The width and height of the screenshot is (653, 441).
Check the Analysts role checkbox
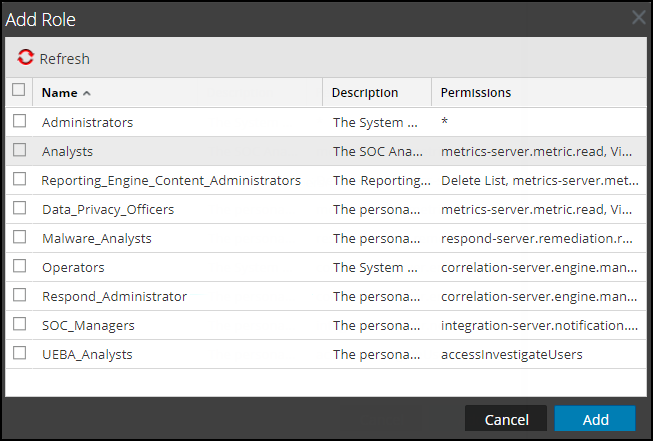(x=19, y=151)
